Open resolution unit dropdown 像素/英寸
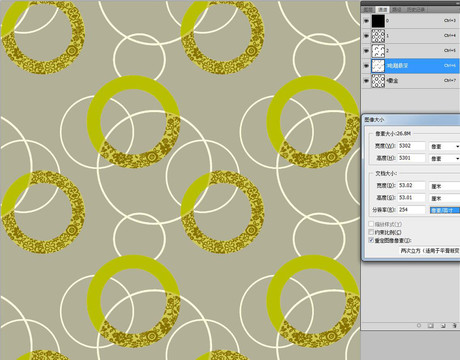This screenshot has height=360, width=460. click(x=444, y=210)
